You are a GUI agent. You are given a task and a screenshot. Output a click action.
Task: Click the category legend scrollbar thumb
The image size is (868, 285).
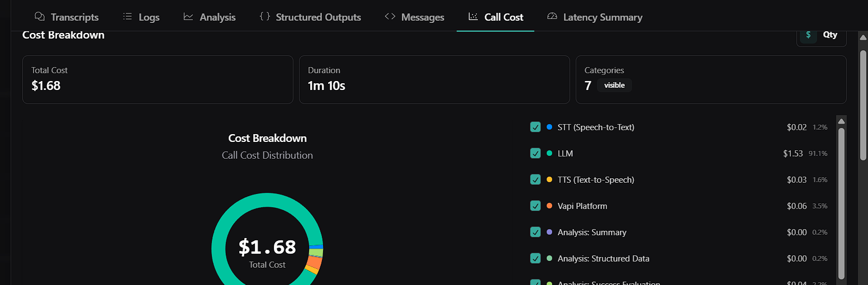(x=841, y=202)
